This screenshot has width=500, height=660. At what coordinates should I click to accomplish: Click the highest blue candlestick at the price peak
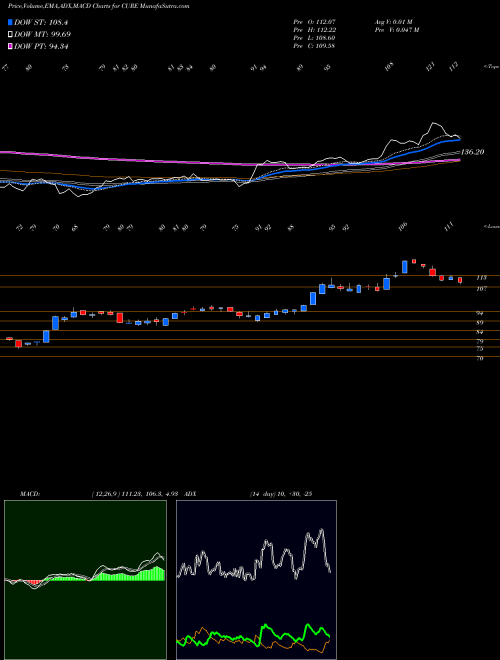pyautogui.click(x=405, y=267)
